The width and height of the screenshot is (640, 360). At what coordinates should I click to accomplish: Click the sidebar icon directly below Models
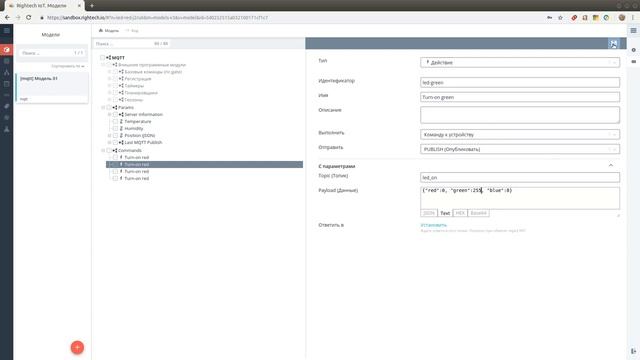coord(7,61)
